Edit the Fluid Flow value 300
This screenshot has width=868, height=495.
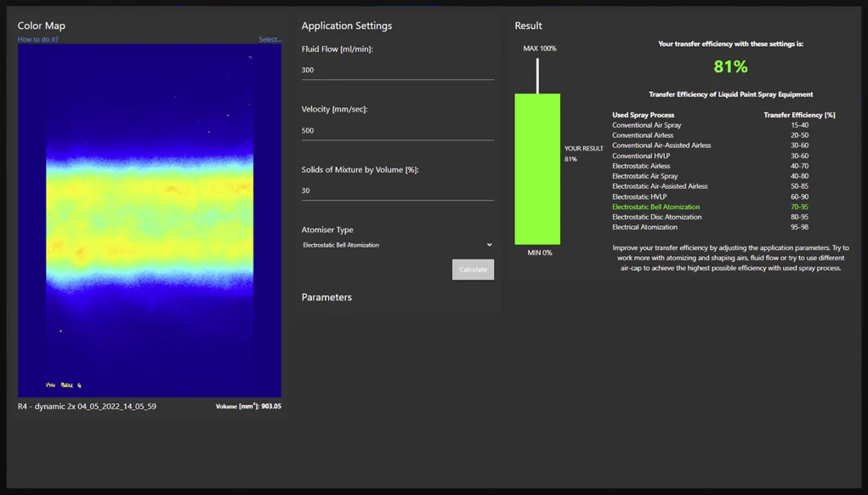(x=398, y=71)
